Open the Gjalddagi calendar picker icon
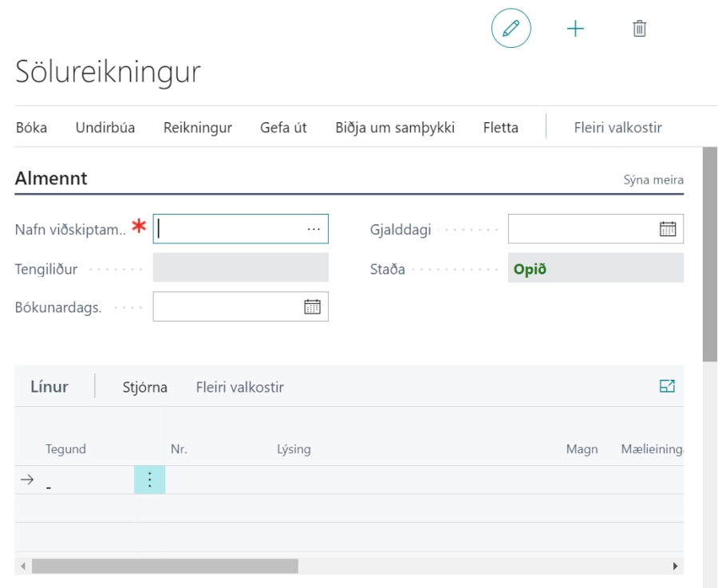This screenshot has height=588, width=718. (667, 229)
